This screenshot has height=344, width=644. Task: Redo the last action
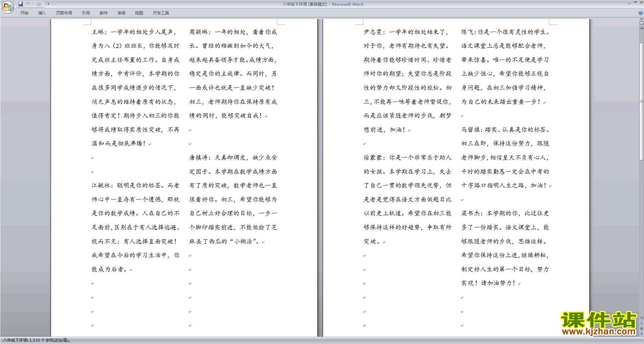click(x=39, y=4)
